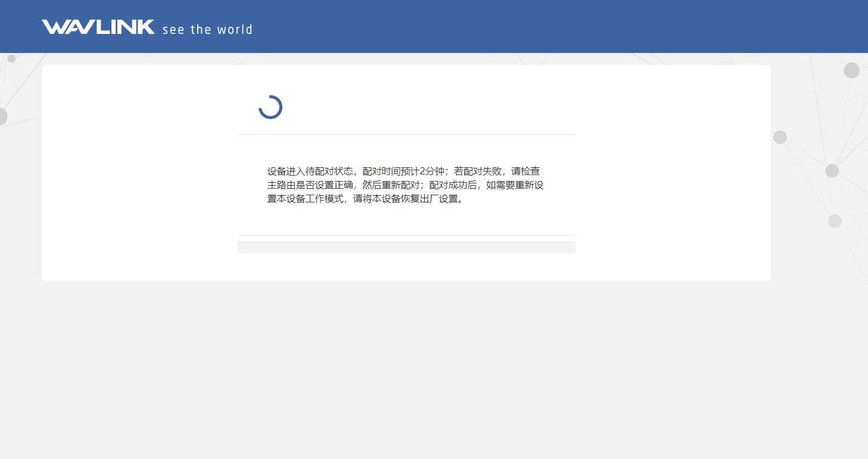
Task: Click the 'see the world' tagline
Action: click(x=207, y=29)
